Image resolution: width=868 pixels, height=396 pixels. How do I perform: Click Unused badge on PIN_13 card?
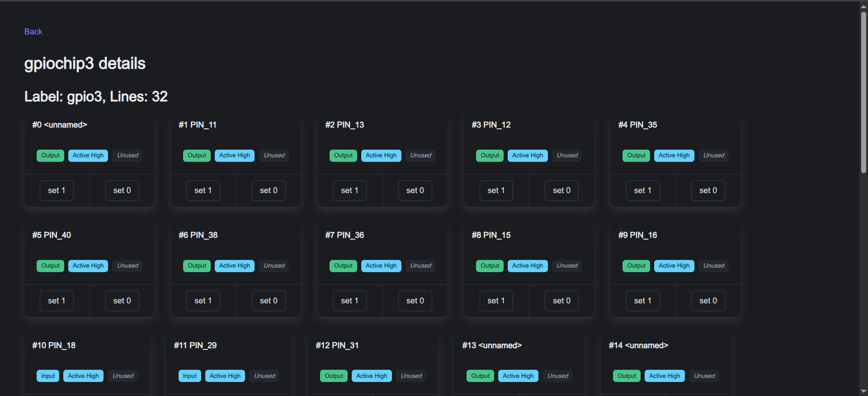(420, 156)
